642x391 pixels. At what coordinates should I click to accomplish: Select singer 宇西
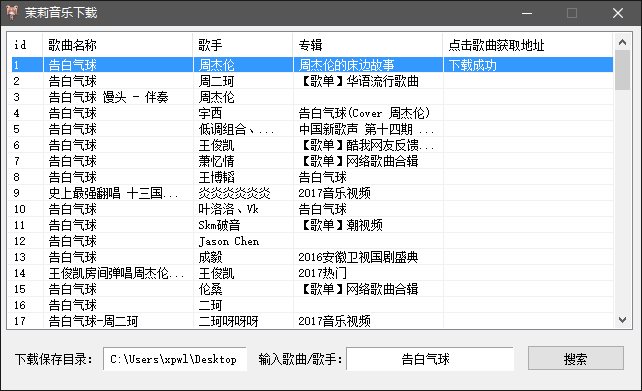(x=210, y=113)
